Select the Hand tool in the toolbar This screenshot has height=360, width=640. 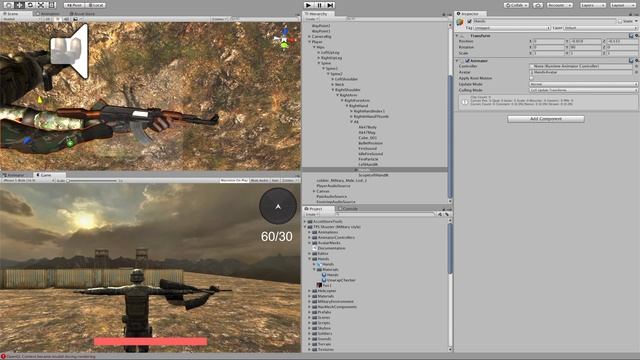click(x=8, y=5)
